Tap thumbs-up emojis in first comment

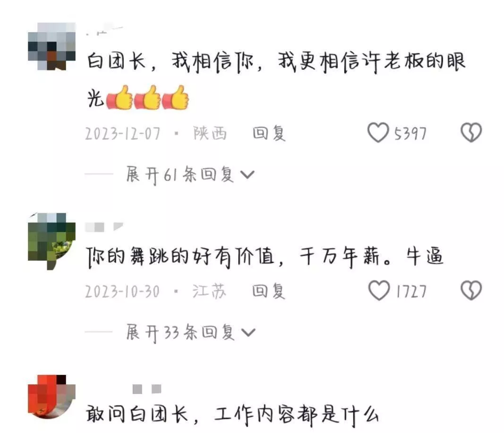pos(147,97)
